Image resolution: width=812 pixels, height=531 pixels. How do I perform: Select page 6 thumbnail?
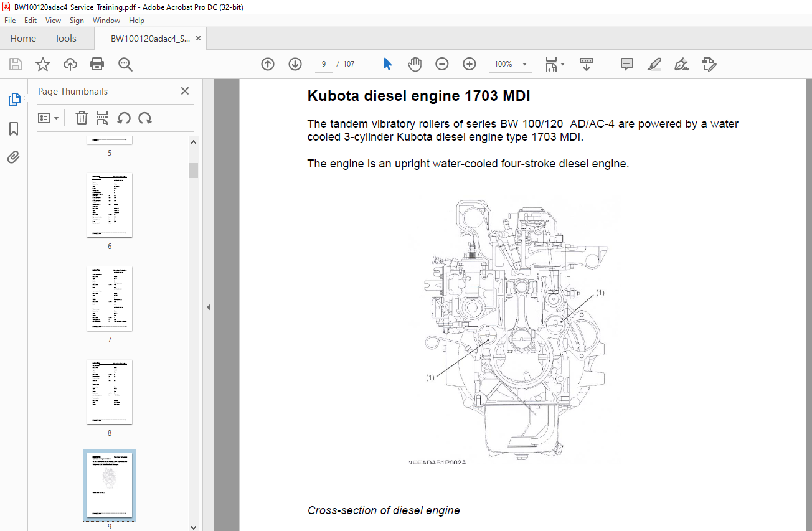coord(110,205)
